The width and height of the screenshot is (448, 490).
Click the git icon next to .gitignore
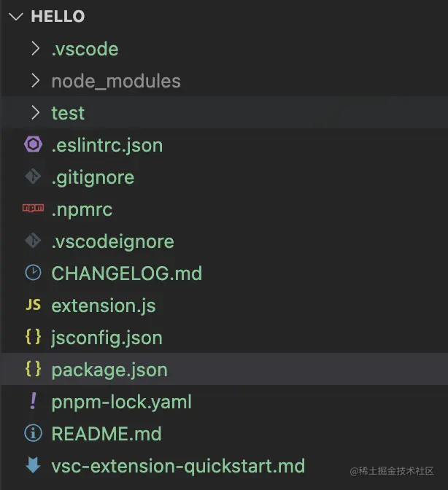tap(33, 177)
